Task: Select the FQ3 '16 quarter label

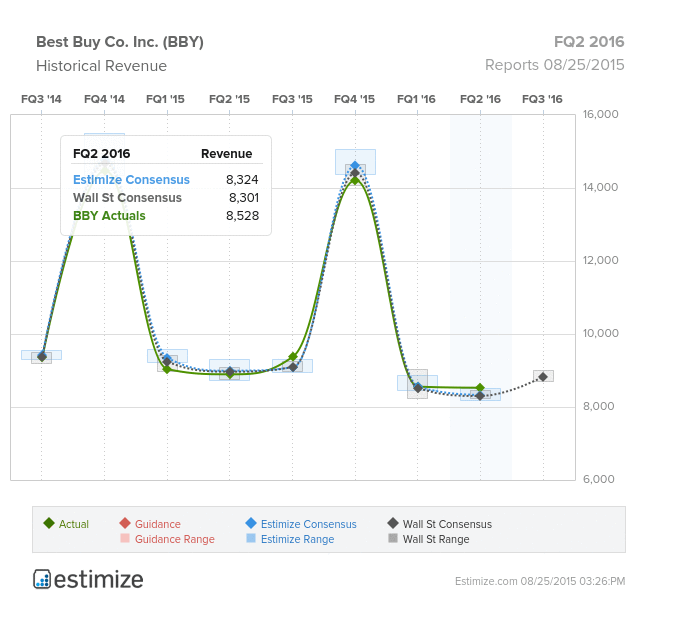Action: 542,99
